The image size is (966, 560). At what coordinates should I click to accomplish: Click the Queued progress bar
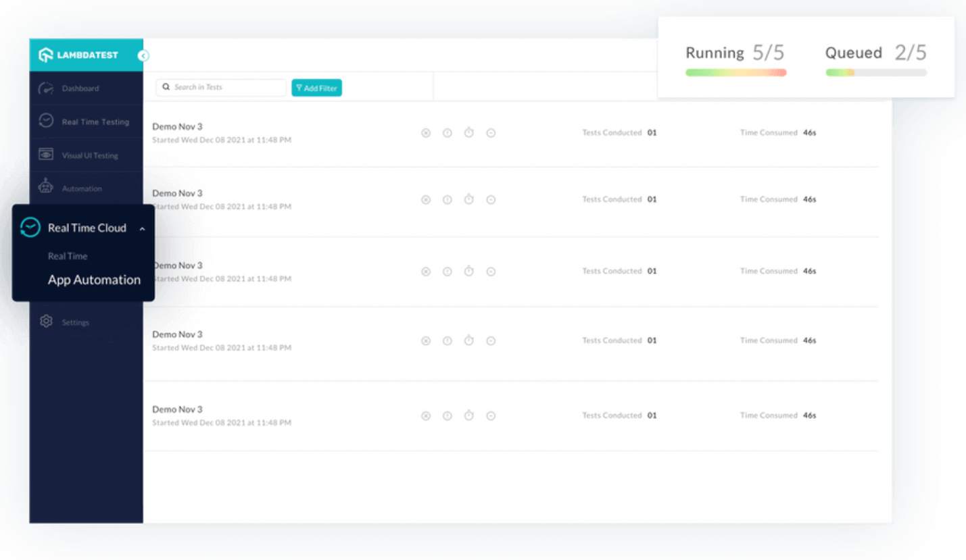[876, 72]
